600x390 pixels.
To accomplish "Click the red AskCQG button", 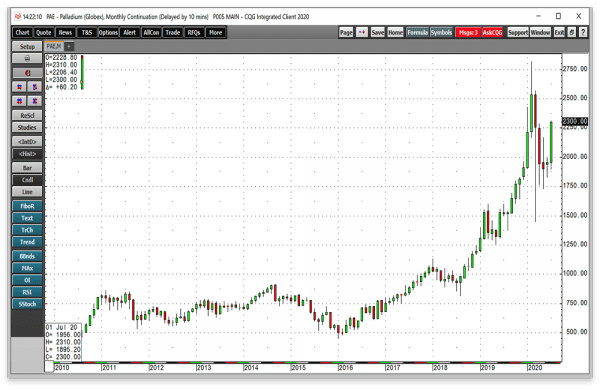I will 492,33.
